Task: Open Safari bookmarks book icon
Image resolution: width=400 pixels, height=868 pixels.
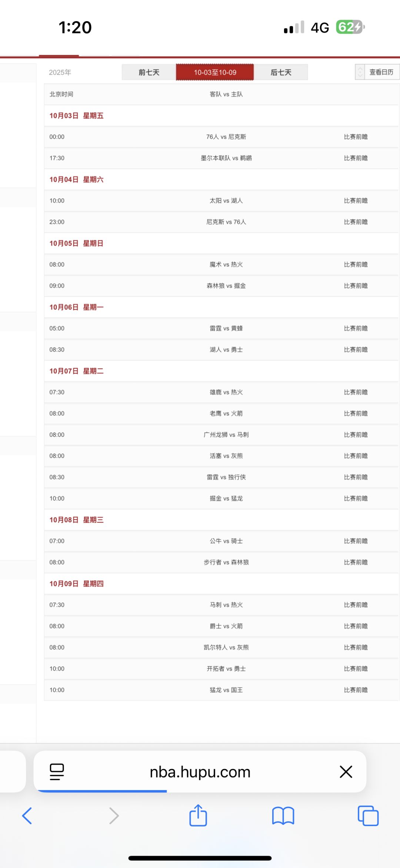Action: 283,816
